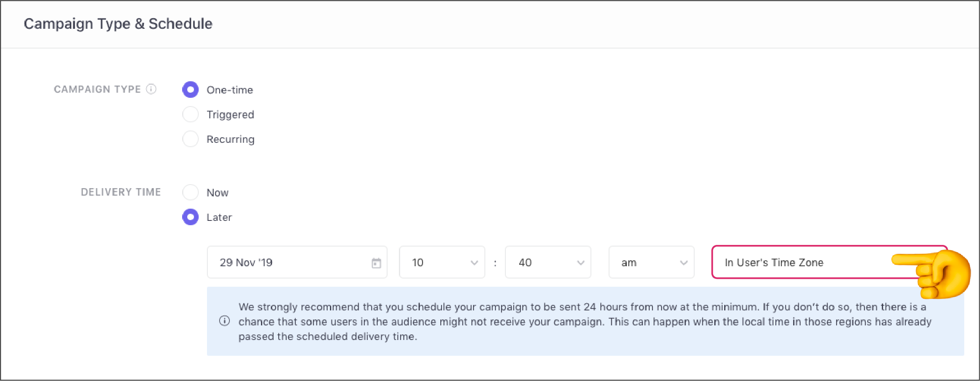Open the hour dropdown showing 10
980x381 pixels.
point(442,262)
